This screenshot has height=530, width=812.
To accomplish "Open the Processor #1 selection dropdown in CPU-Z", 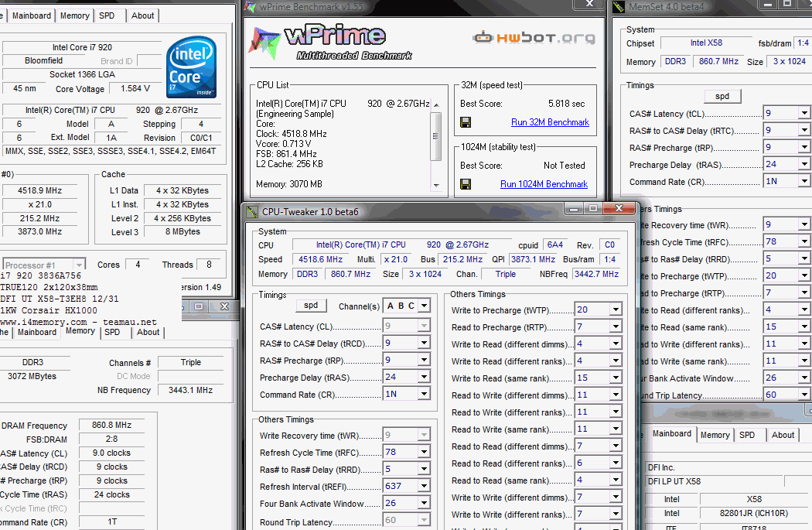I will 79,265.
